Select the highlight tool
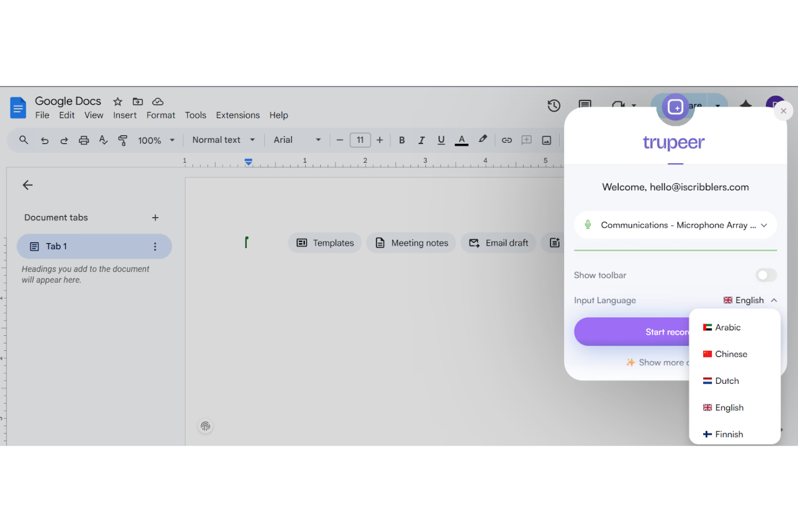The width and height of the screenshot is (798, 532). [x=483, y=140]
